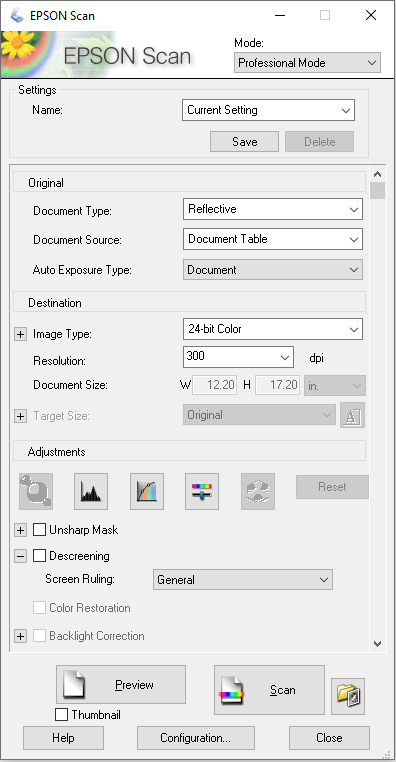Click the Screen Ruling label
The image size is (396, 762).
pos(80,579)
